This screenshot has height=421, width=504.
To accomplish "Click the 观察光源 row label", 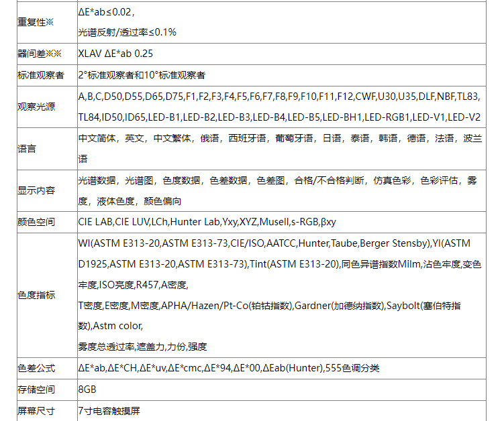I will 36,107.
